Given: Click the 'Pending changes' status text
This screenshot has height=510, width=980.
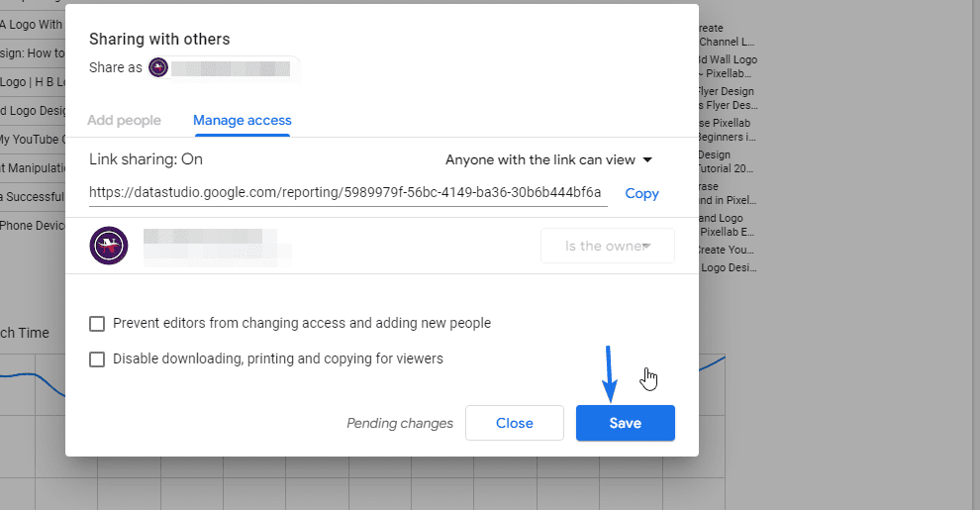Looking at the screenshot, I should [400, 423].
